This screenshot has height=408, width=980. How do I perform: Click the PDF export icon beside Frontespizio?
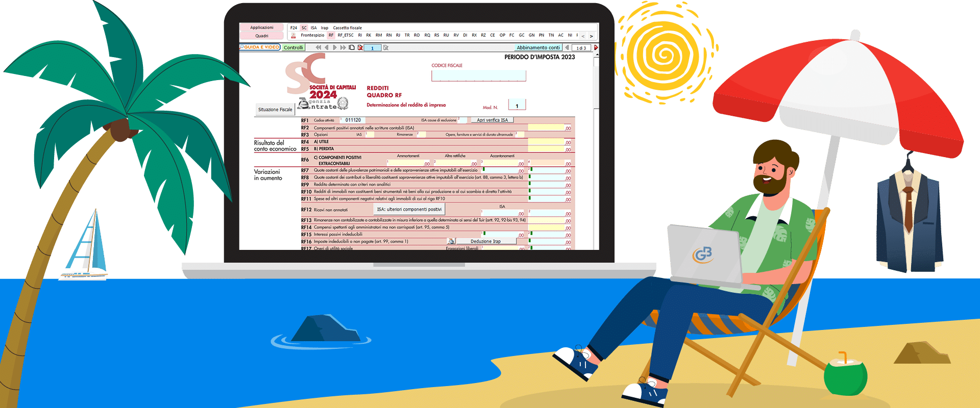pos(293,36)
